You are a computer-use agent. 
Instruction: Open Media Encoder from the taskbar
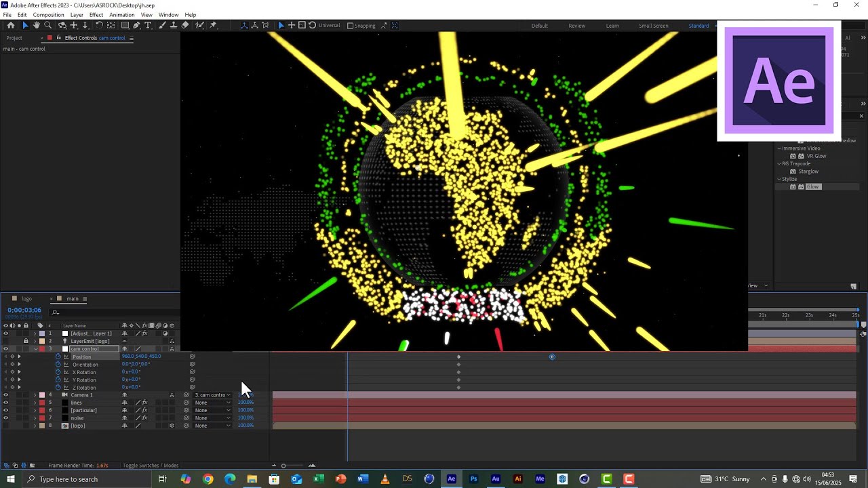point(540,479)
